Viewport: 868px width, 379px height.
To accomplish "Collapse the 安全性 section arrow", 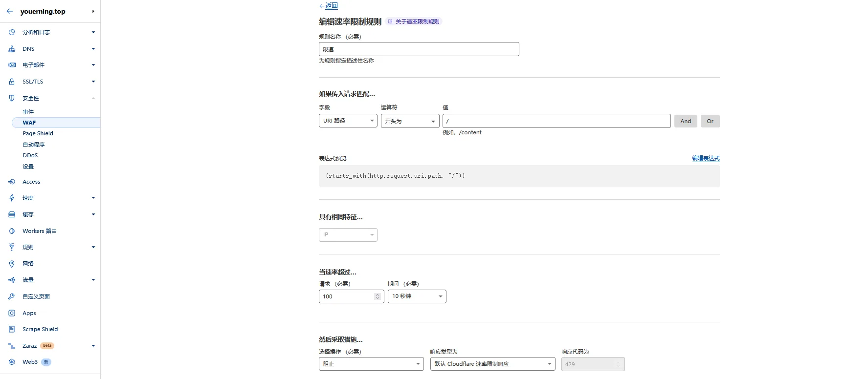I will click(93, 98).
